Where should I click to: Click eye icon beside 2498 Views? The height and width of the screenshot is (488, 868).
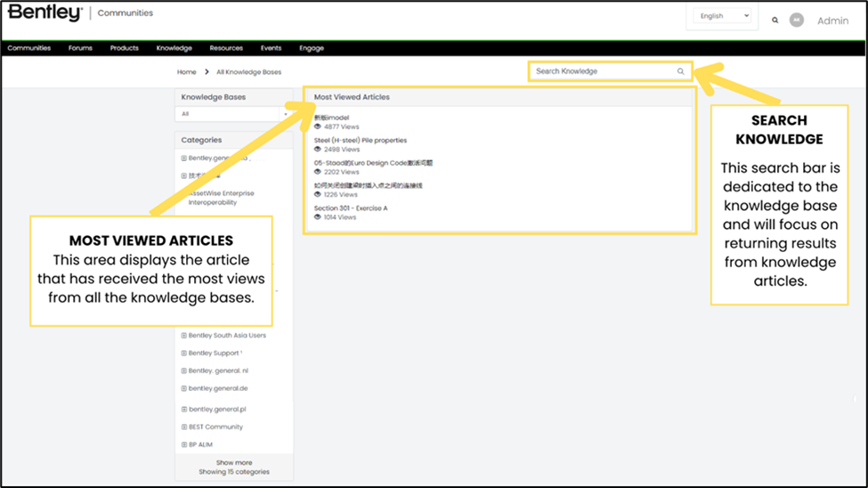(318, 149)
